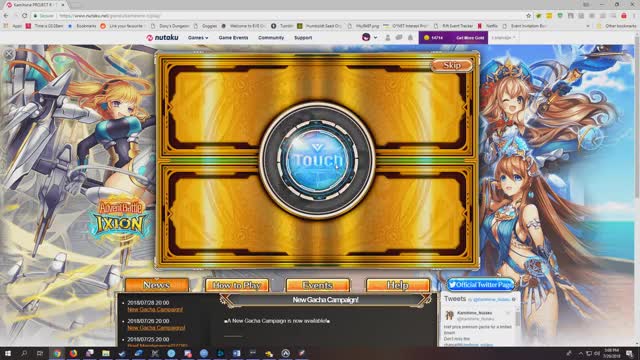Viewport: 640px width, 360px height.
Task: Open the Language dropdown
Action: (x=503, y=38)
